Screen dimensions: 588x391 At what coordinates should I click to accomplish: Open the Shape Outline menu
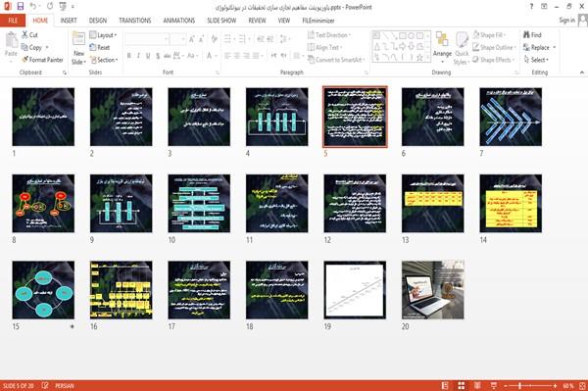pyautogui.click(x=494, y=47)
